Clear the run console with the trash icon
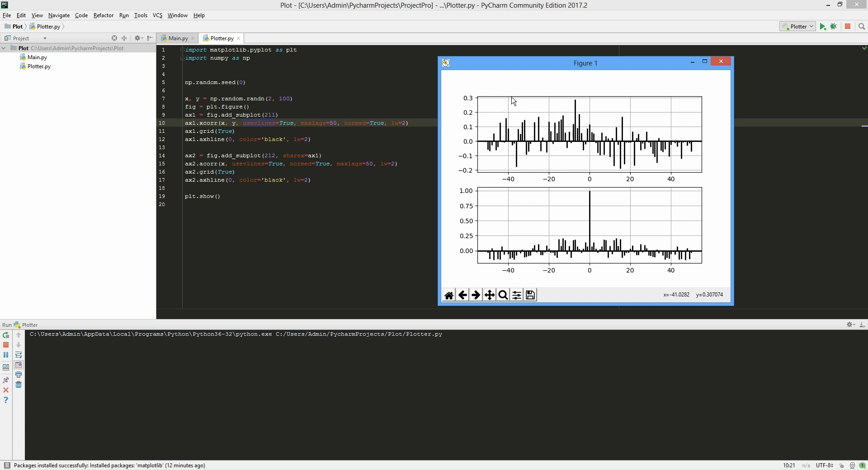Viewport: 868px width, 470px height. [19, 385]
